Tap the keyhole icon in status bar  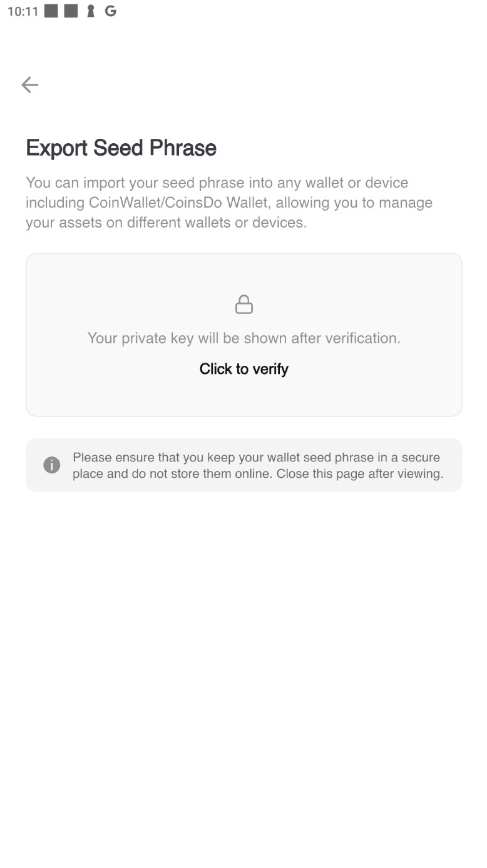point(91,11)
